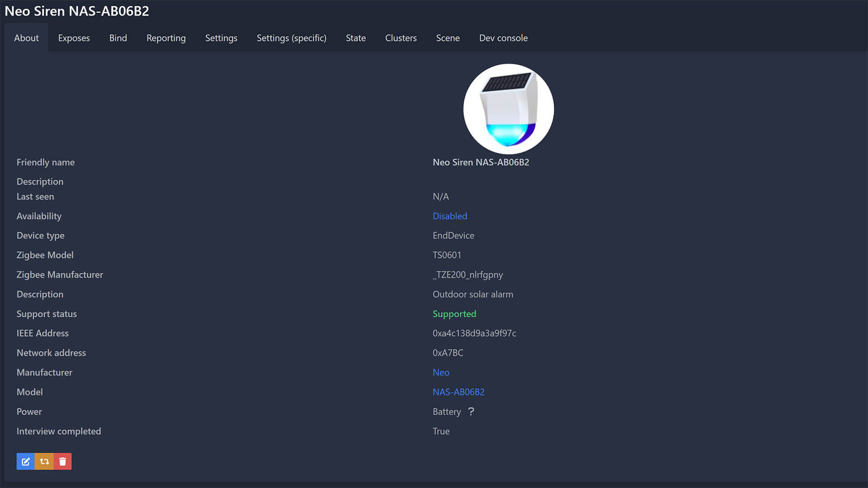
Task: Click the blue rename device icon
Action: click(26, 461)
